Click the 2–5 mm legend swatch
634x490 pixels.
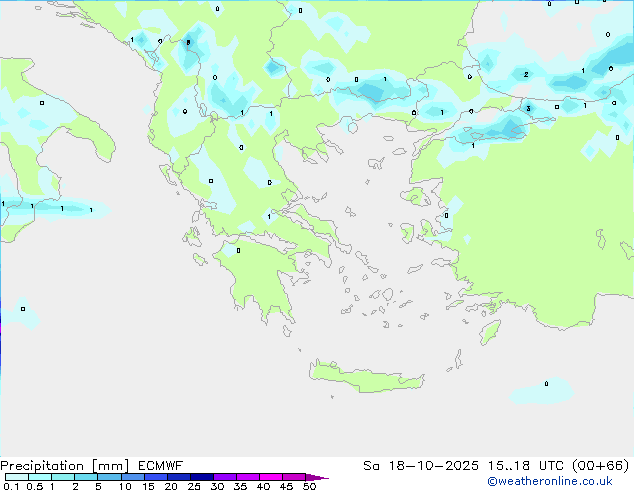click(x=86, y=477)
